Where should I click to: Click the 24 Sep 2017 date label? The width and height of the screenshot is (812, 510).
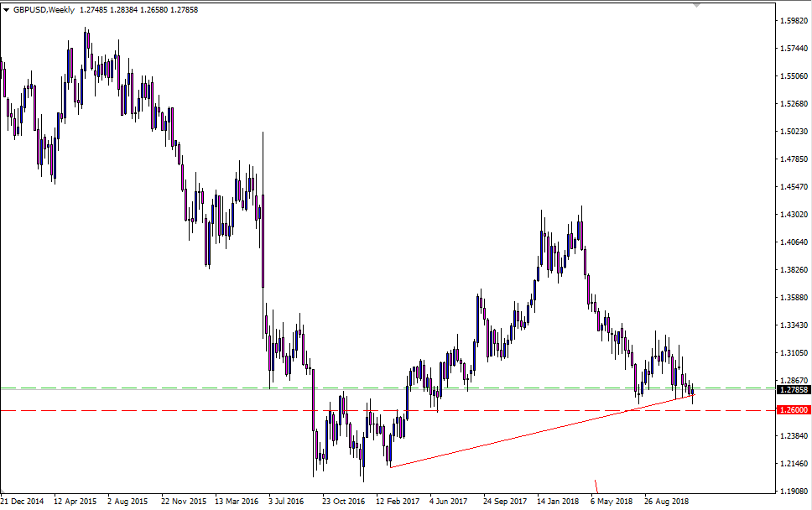[x=505, y=502]
